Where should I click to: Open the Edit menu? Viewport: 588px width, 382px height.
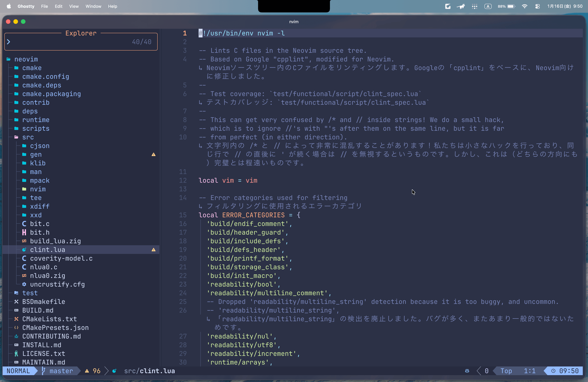click(58, 6)
